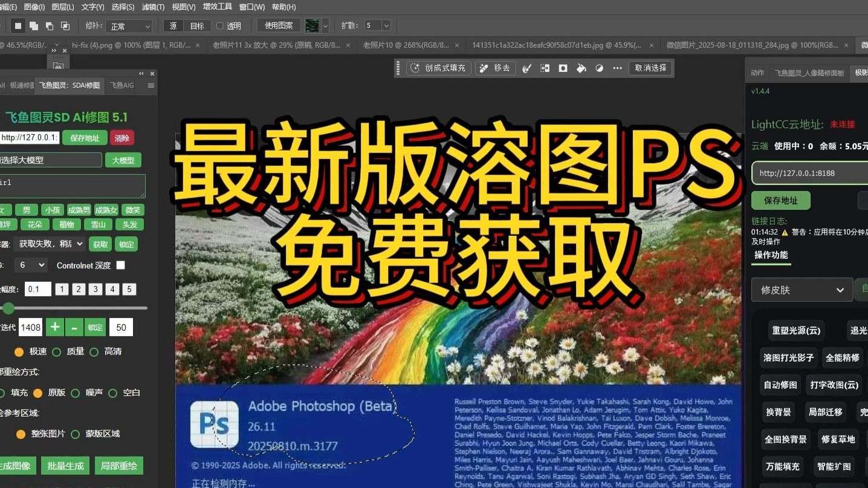
Task: Select the New Selection mode icon
Action: (18, 26)
